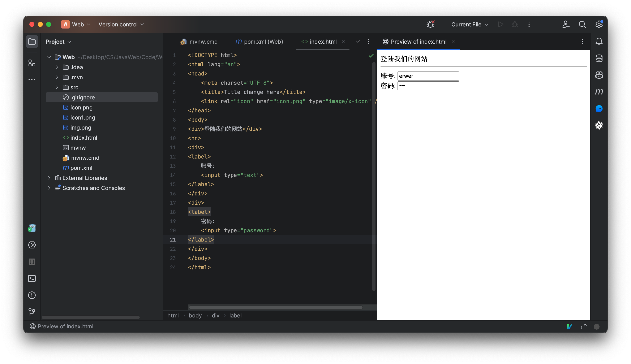Viewport: 631px width, 364px height.
Task: Select .gitignore in project tree
Action: (102, 97)
